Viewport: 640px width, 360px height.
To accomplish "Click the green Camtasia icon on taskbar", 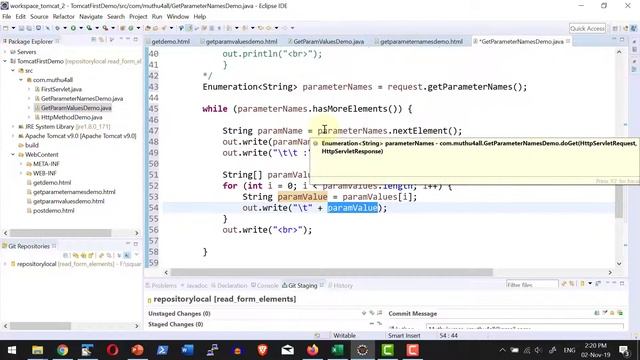I will pyautogui.click(x=387, y=350).
